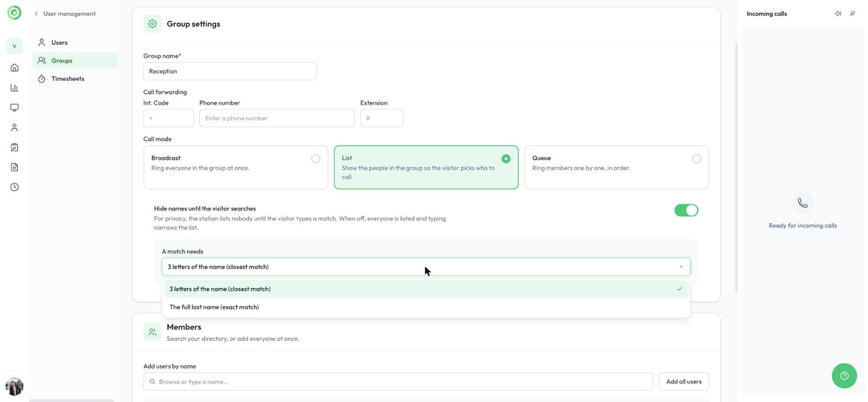Click 'Ready for incoming calls' text

pos(803,226)
